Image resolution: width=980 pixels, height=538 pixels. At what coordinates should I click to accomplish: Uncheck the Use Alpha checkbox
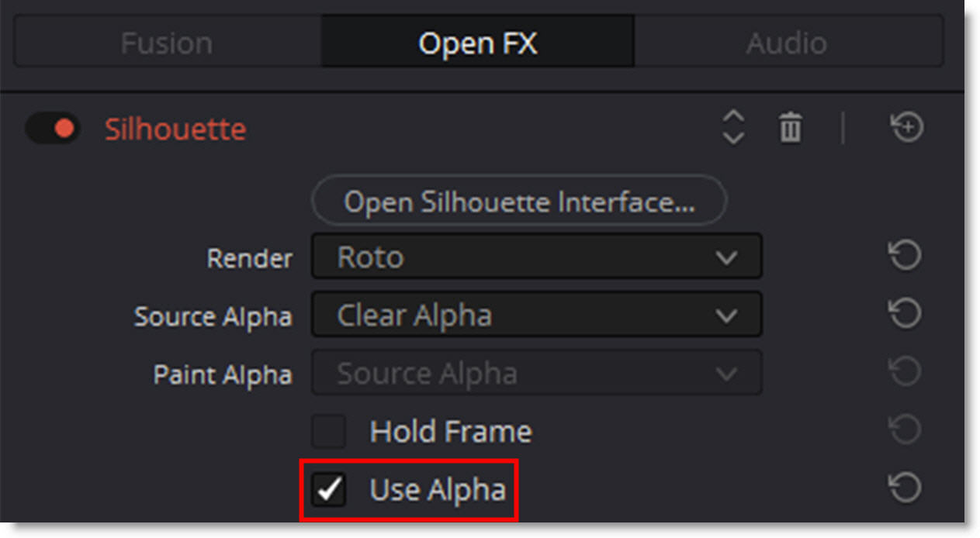[x=329, y=490]
